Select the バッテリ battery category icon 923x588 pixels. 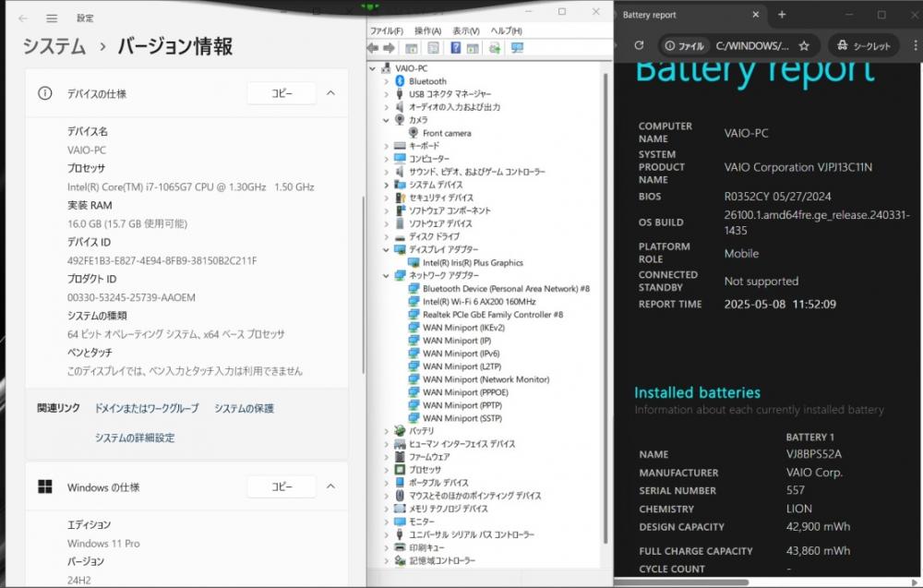[400, 431]
